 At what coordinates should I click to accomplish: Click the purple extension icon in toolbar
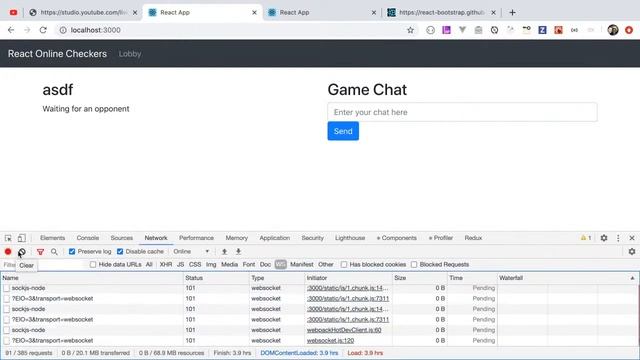[x=447, y=30]
